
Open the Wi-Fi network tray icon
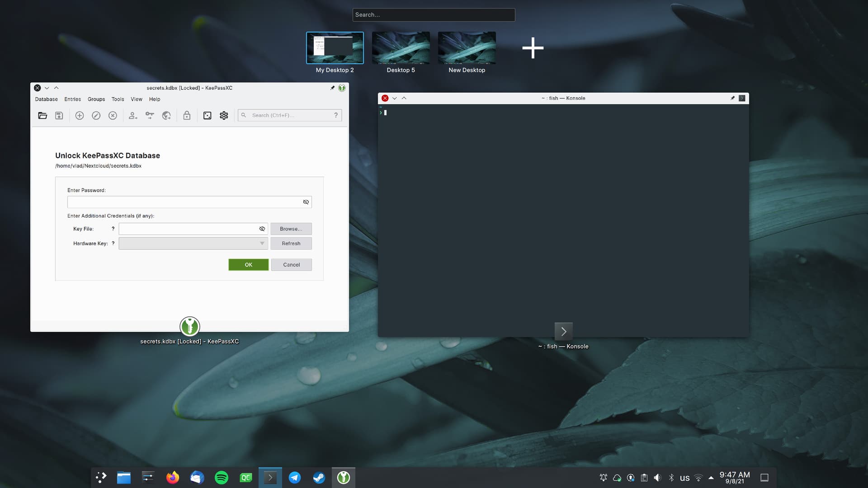point(698,478)
